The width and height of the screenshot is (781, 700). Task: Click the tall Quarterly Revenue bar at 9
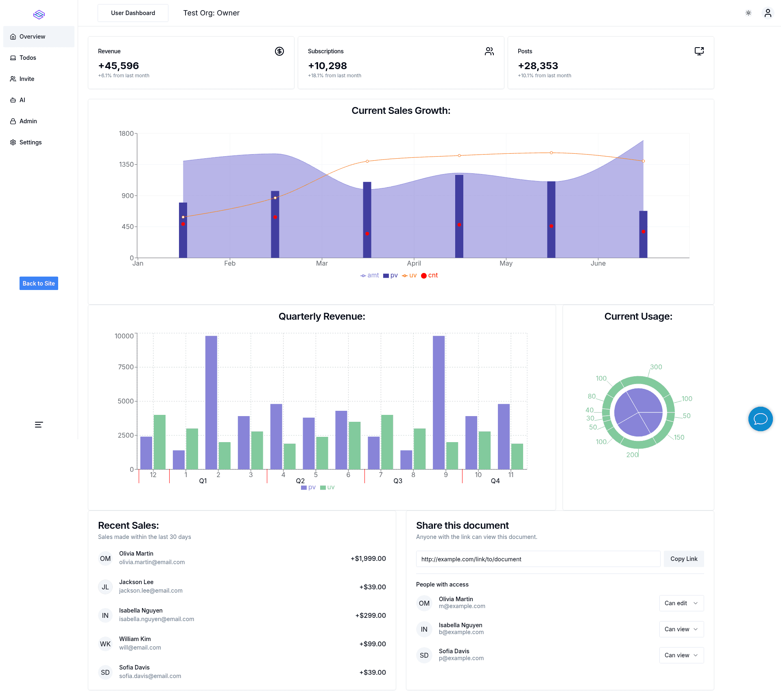(439, 403)
